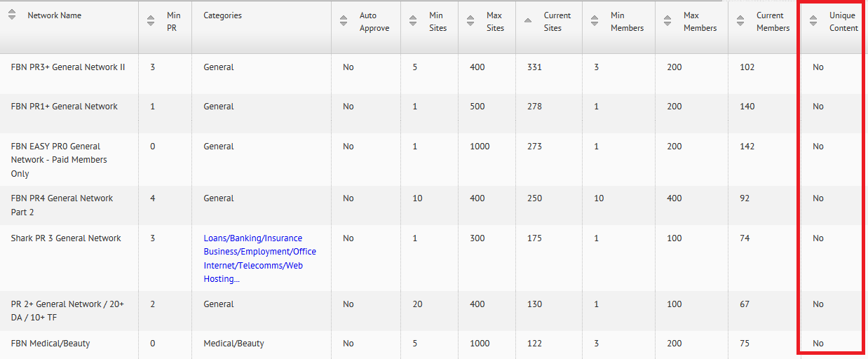Click Current Sites value 331
Screen dimensions: 868x359
534,67
